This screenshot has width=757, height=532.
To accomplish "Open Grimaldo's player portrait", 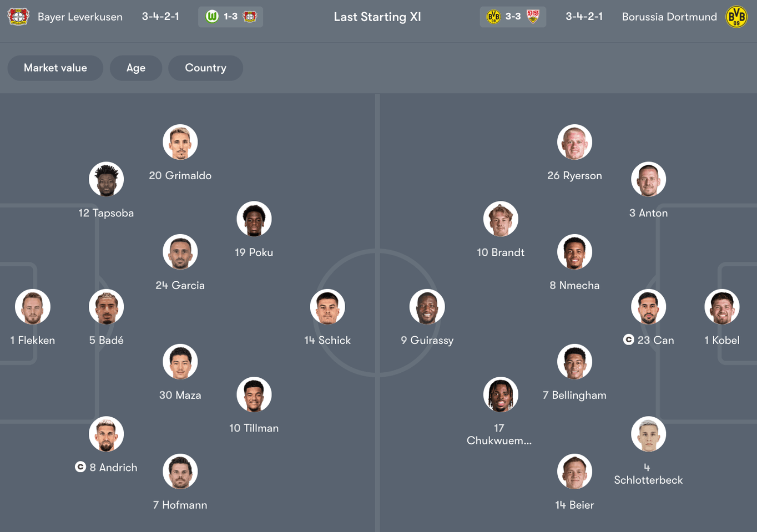I will (x=180, y=141).
